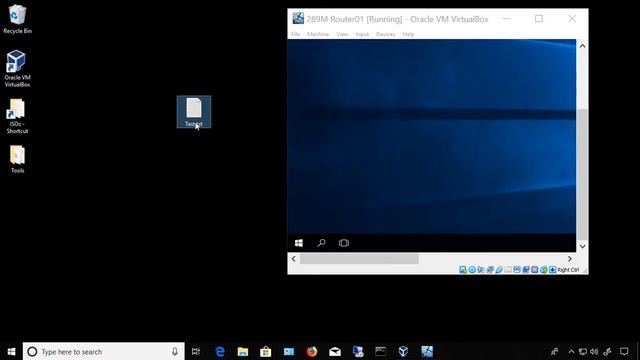Open the Action Center notifications icon
This screenshot has width=640, height=360.
point(624,351)
